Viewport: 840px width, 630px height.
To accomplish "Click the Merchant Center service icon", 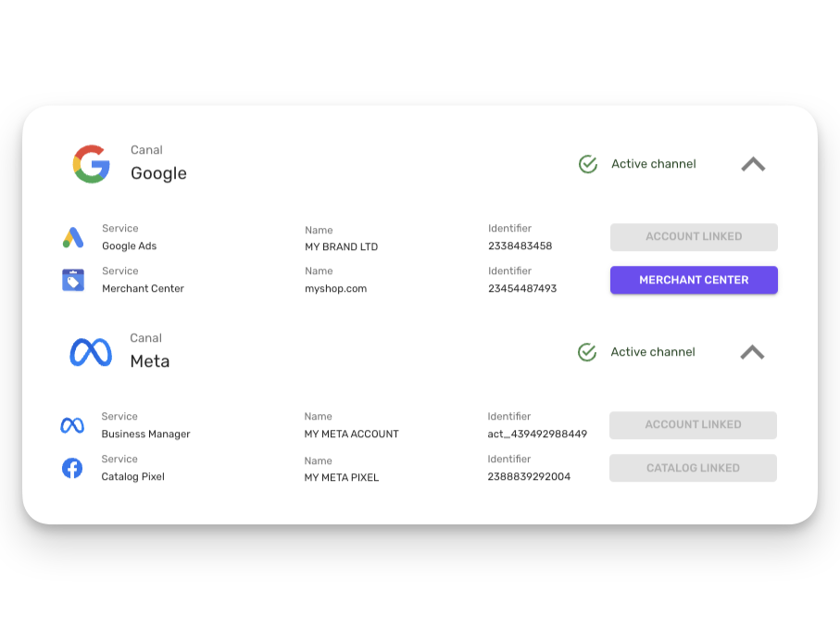I will click(73, 280).
